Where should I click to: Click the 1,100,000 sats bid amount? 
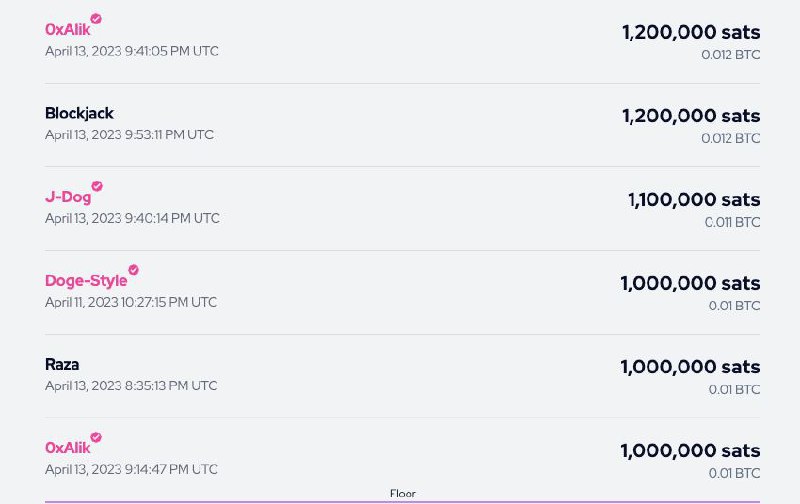point(694,200)
